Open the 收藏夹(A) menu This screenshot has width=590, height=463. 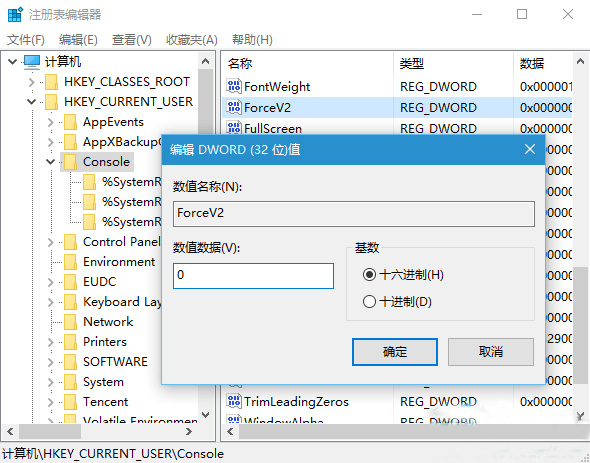(192, 40)
